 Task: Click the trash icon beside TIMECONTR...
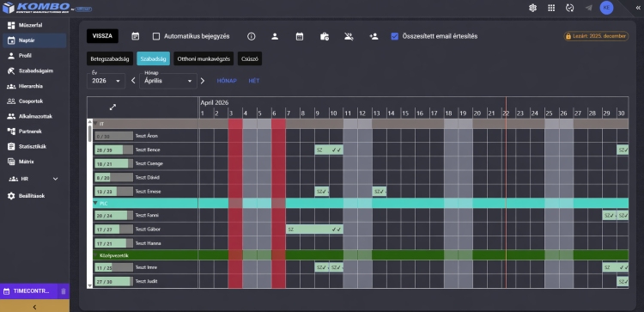[x=63, y=291]
